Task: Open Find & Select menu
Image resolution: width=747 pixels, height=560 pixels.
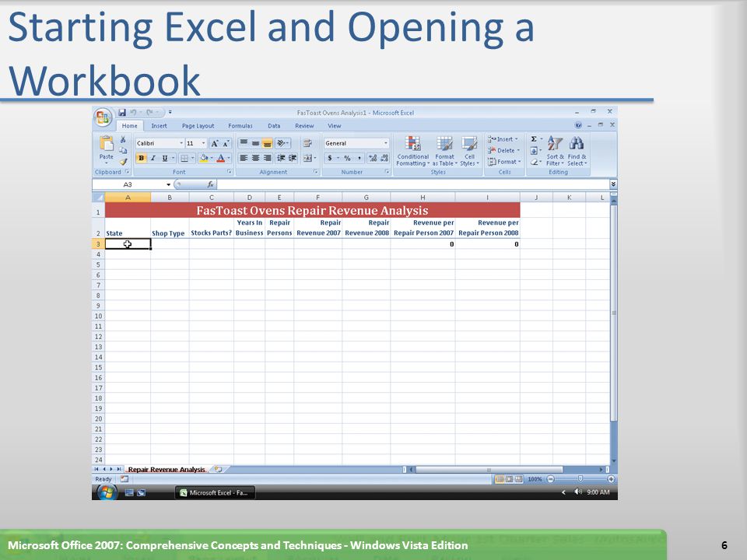Action: [577, 151]
